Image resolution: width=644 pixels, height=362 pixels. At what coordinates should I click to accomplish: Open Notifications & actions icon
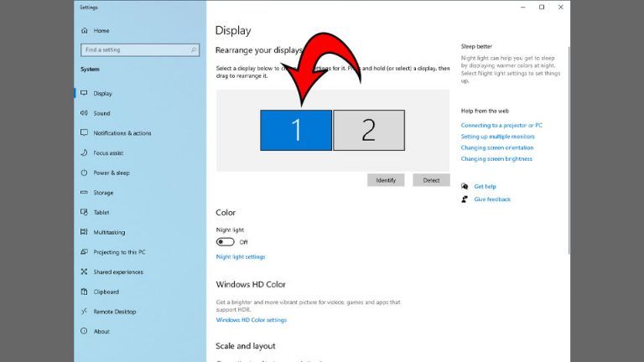click(x=85, y=133)
